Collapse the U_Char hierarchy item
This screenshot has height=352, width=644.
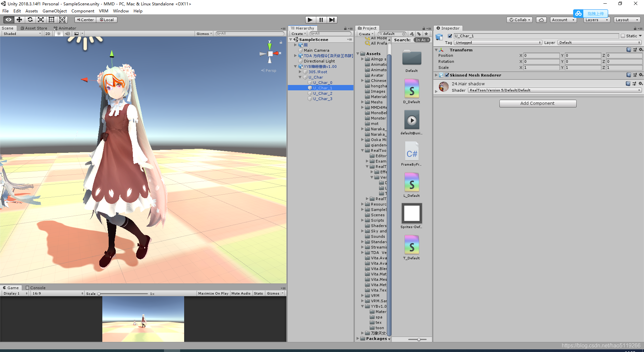click(300, 77)
